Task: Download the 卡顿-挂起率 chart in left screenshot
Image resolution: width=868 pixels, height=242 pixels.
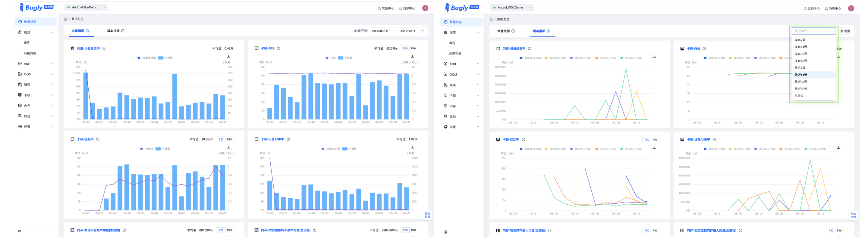Action: 228,147
